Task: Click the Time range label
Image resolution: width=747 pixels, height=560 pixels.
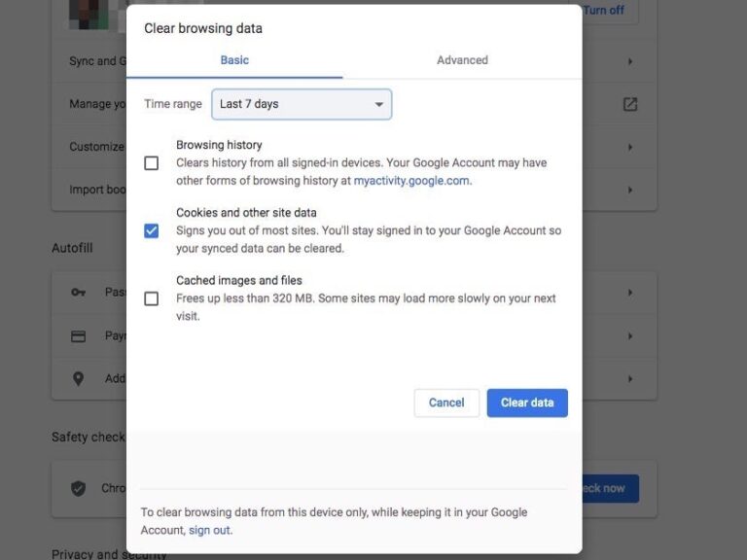Action: 173,104
